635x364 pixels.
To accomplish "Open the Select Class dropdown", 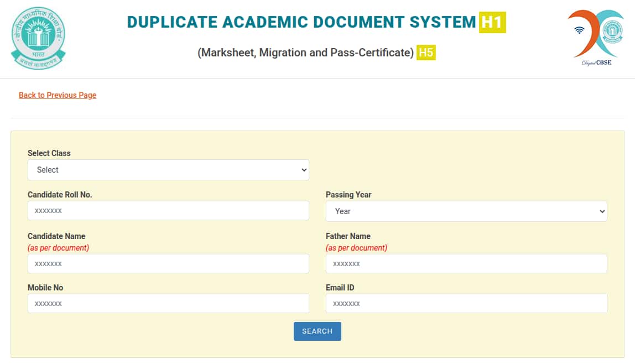I will (168, 170).
